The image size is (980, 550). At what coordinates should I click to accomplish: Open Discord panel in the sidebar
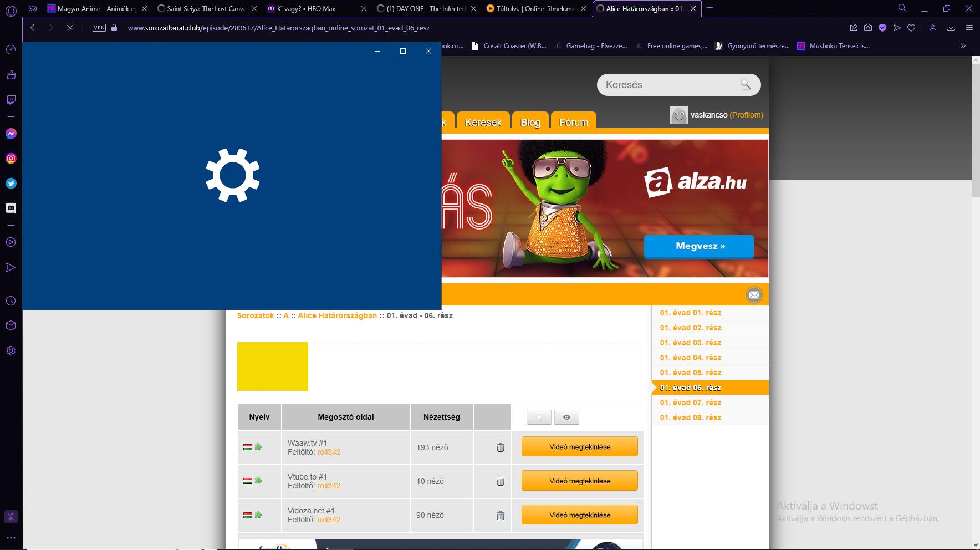11,208
